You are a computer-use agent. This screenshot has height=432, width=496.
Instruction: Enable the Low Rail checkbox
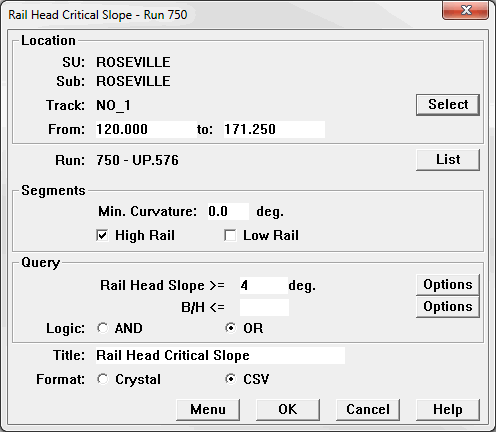(230, 235)
